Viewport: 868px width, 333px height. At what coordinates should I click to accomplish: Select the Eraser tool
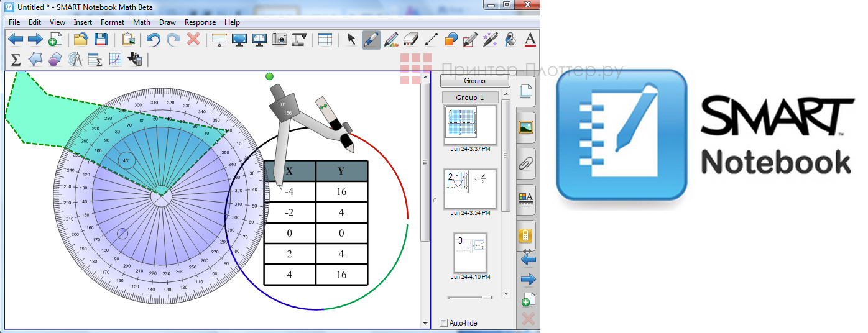pyautogui.click(x=411, y=40)
